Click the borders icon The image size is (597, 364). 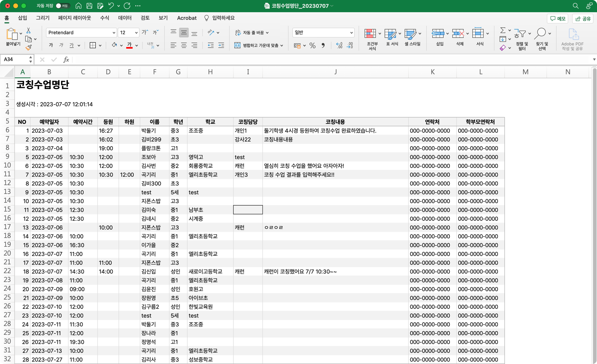point(93,45)
